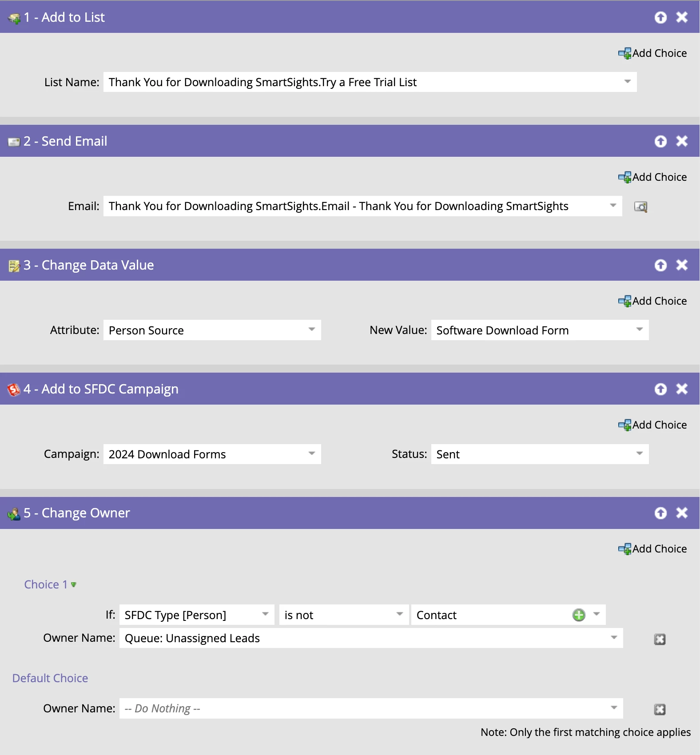
Task: Click the '1 - Add to List' header title
Action: pos(64,17)
